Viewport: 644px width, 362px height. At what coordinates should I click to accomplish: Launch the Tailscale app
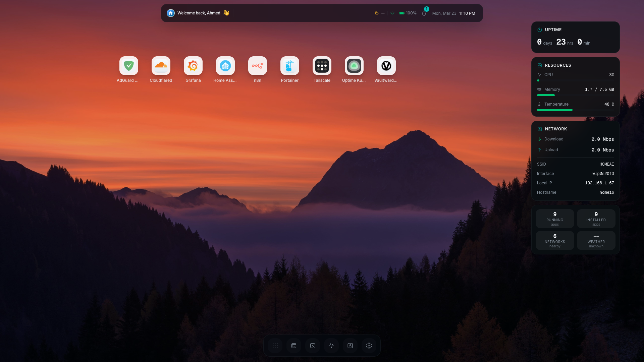(322, 66)
